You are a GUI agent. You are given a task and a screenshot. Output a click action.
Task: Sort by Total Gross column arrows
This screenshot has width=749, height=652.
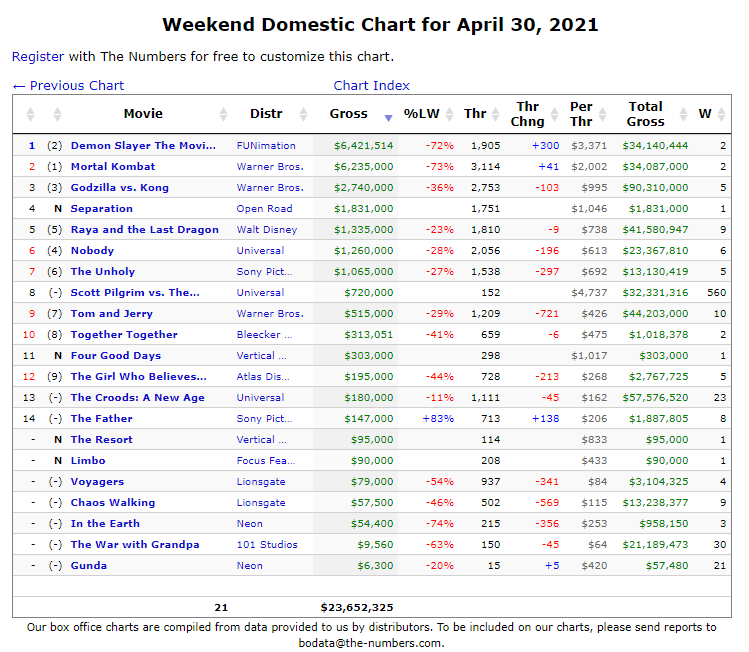[x=683, y=114]
